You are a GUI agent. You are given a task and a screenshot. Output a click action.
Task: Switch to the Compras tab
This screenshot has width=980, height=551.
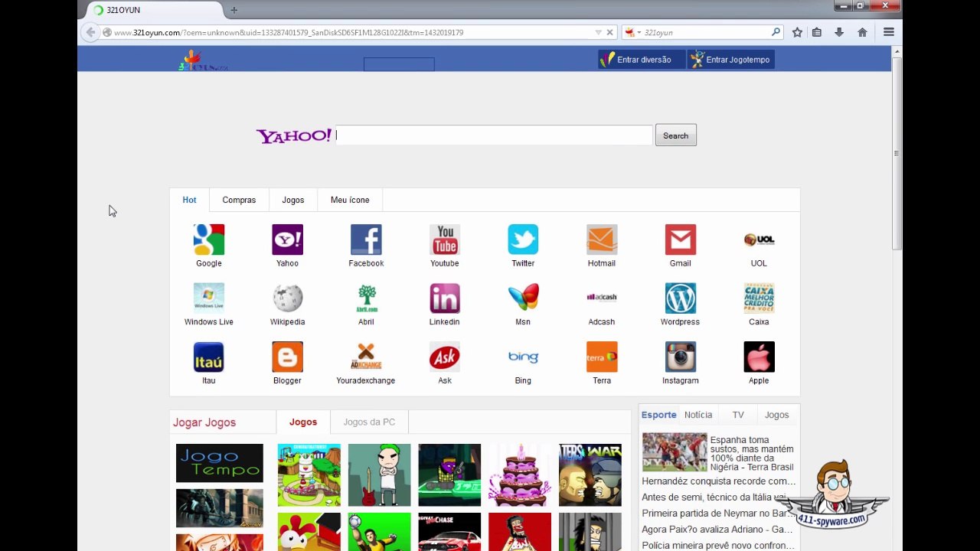click(x=239, y=200)
